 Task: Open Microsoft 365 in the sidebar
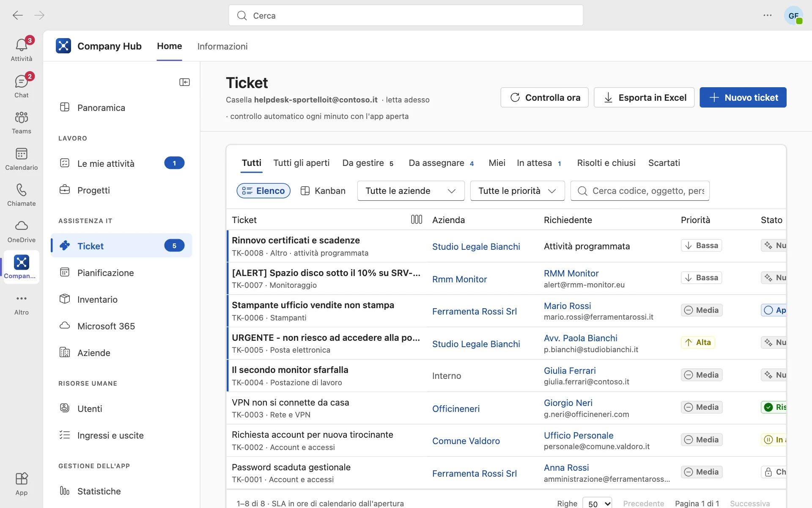click(x=122, y=326)
